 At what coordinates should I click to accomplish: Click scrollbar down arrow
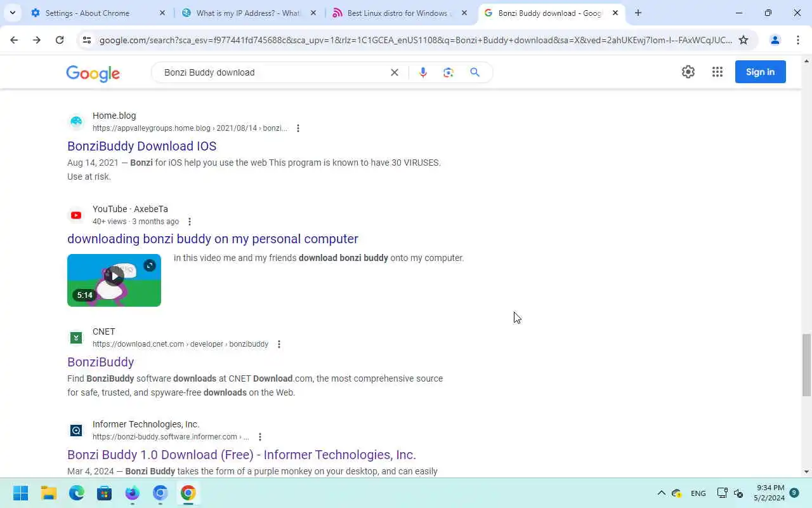point(806,472)
